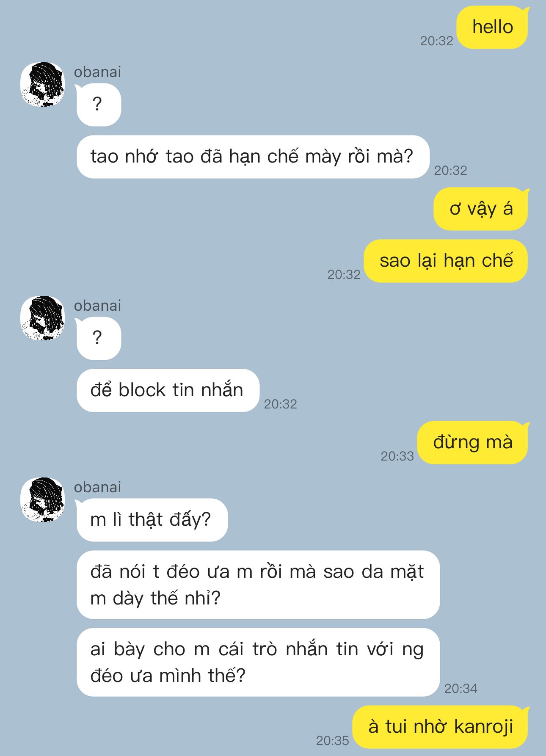Tap obanai's avatar above 'để block tin nhắn'
The image size is (546, 756).
click(42, 318)
